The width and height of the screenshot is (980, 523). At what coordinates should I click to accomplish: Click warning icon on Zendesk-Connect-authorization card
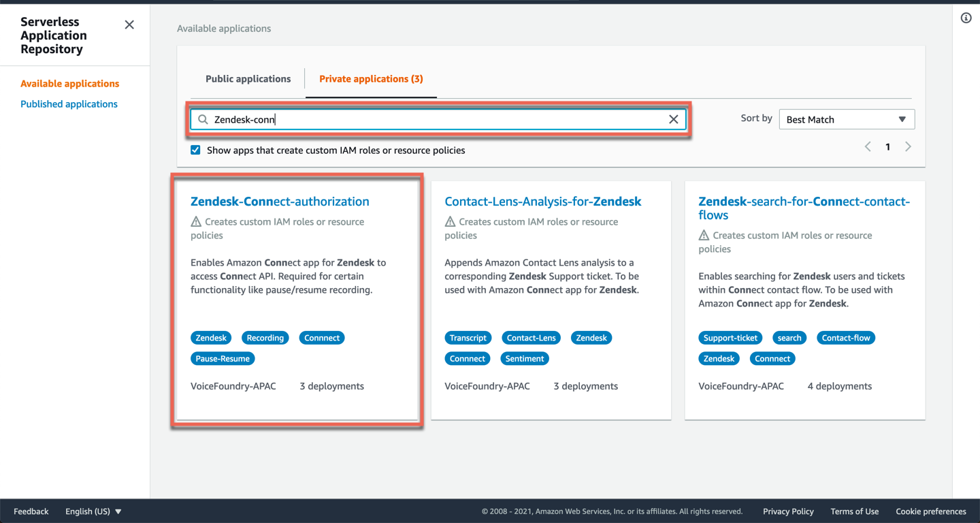tap(196, 222)
